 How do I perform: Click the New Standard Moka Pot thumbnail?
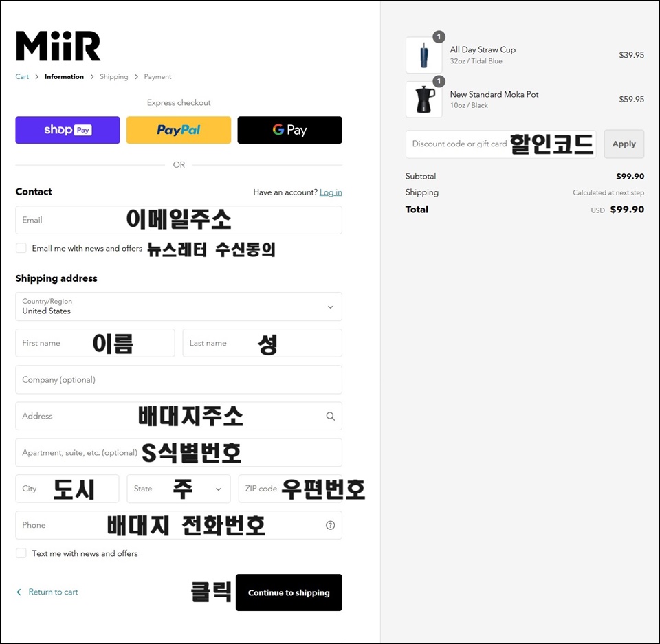[424, 100]
